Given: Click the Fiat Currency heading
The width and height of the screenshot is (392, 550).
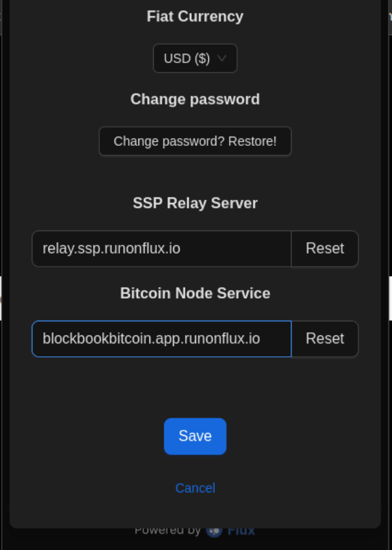Looking at the screenshot, I should [195, 17].
